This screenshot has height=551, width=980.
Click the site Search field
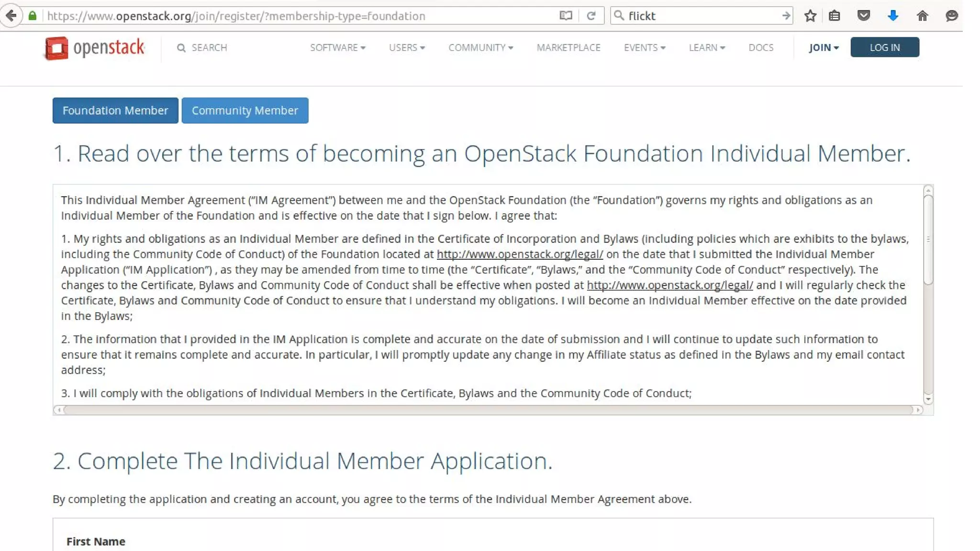pos(209,48)
